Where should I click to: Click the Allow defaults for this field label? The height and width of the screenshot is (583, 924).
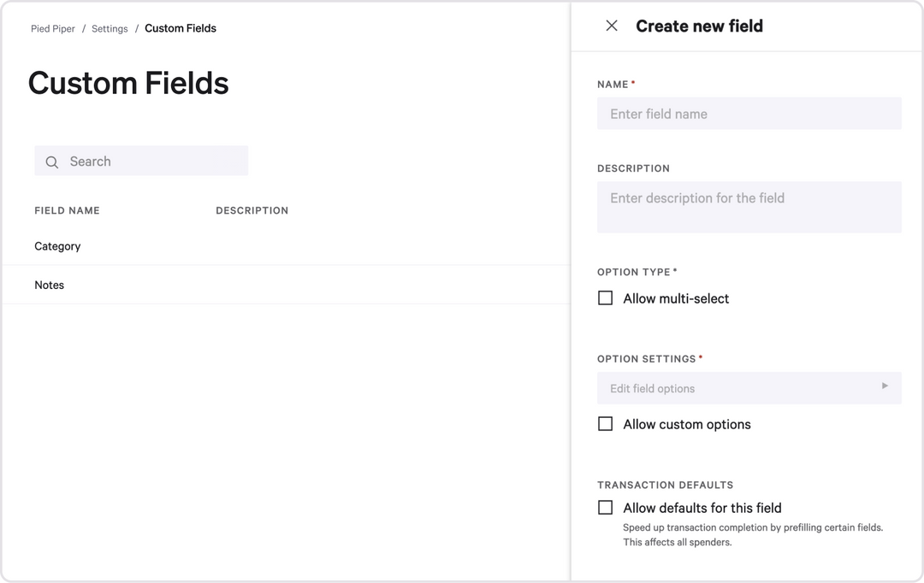point(702,508)
